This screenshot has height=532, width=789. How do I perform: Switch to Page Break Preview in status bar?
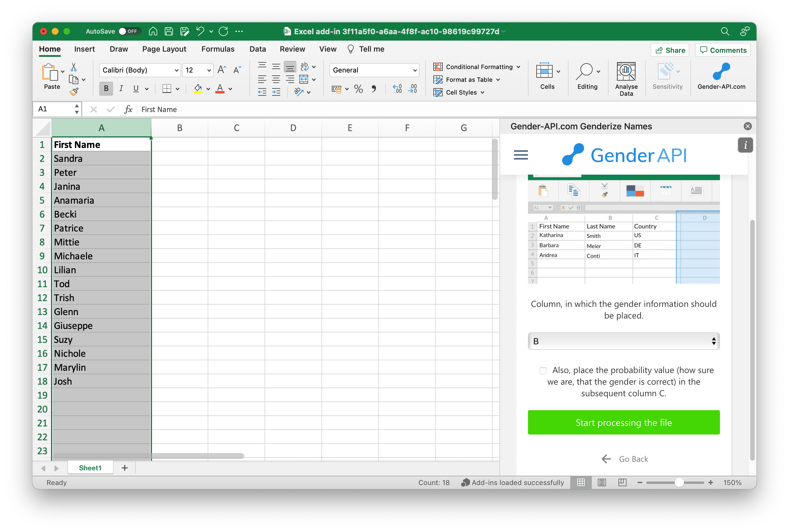point(622,482)
